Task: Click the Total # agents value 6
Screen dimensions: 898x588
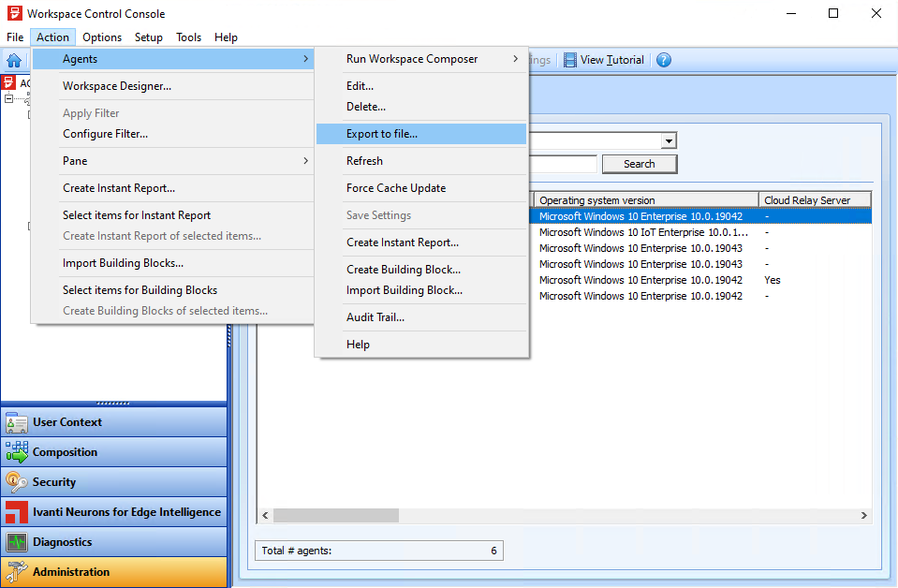Action: point(493,551)
